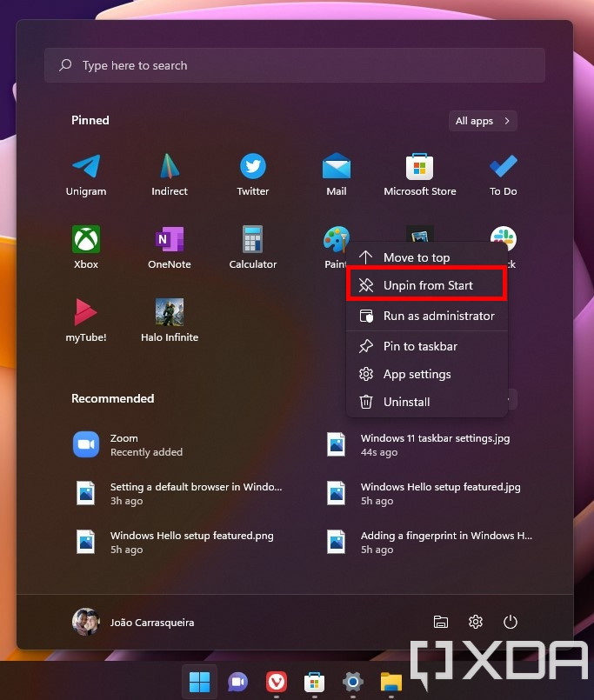Open Vivaldi browser from taskbar

click(x=277, y=682)
